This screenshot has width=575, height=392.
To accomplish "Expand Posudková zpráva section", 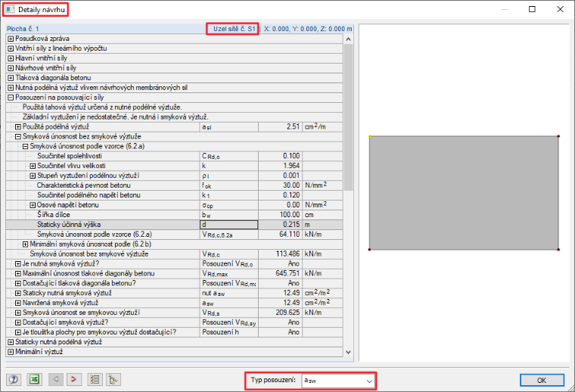I will pos(11,39).
